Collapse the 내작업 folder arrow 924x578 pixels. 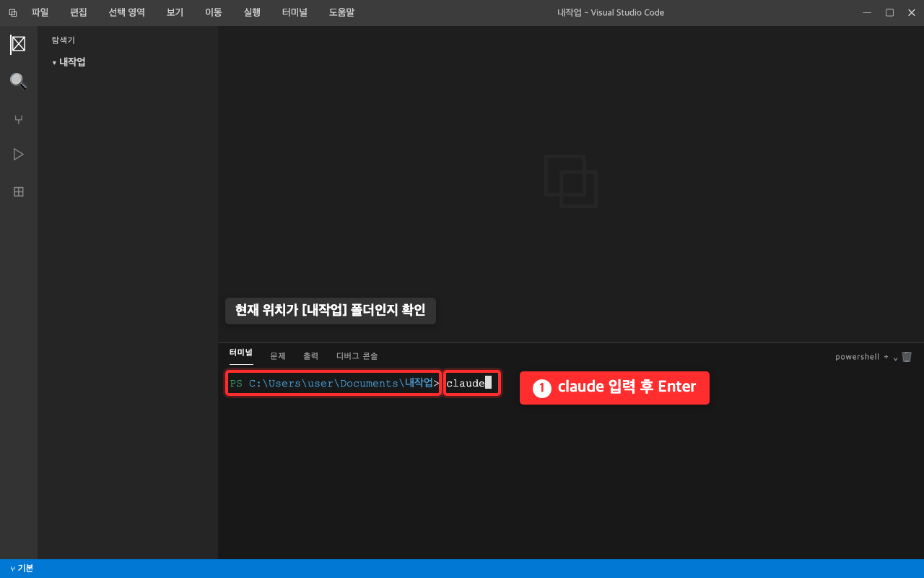coord(54,63)
